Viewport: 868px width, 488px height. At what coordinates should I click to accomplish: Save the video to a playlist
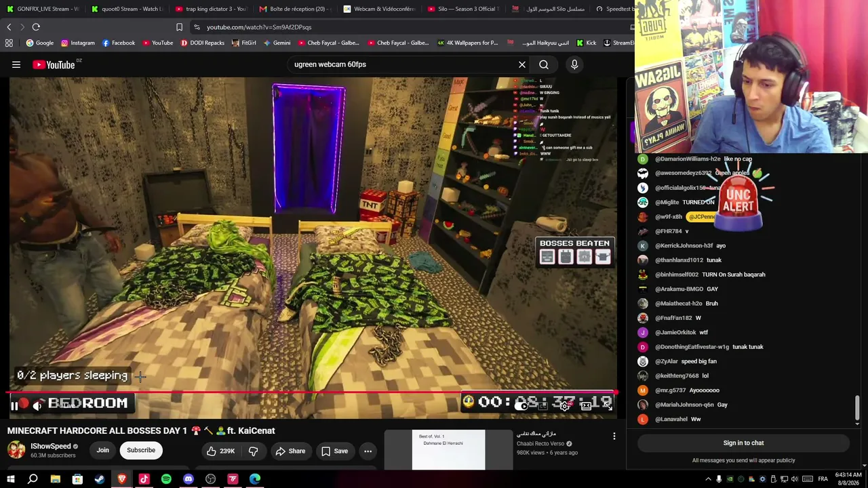[x=334, y=451]
